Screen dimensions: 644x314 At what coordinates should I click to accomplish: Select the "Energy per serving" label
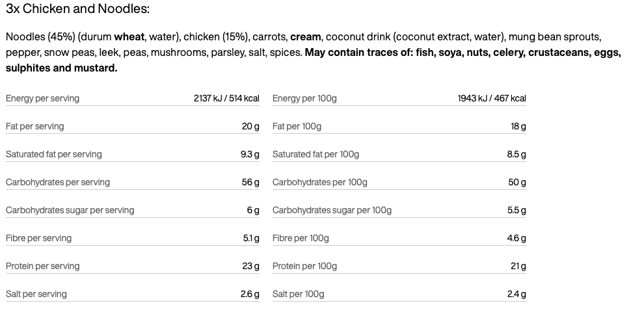[x=42, y=99]
